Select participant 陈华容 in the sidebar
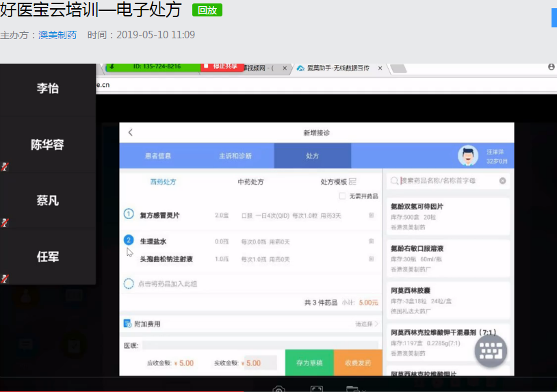Image resolution: width=557 pixels, height=392 pixels. pyautogui.click(x=48, y=144)
